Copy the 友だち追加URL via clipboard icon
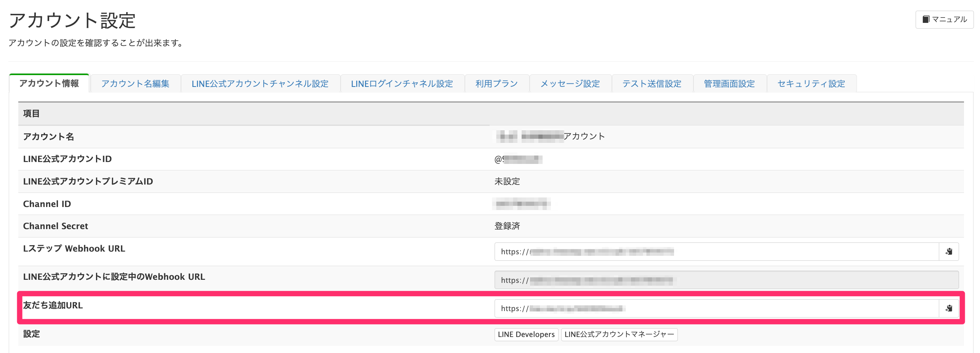The height and width of the screenshot is (353, 980). click(x=949, y=308)
